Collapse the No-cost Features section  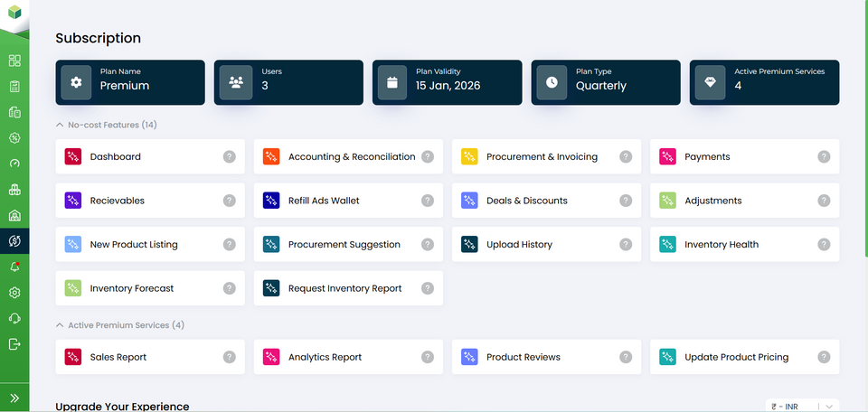(60, 125)
